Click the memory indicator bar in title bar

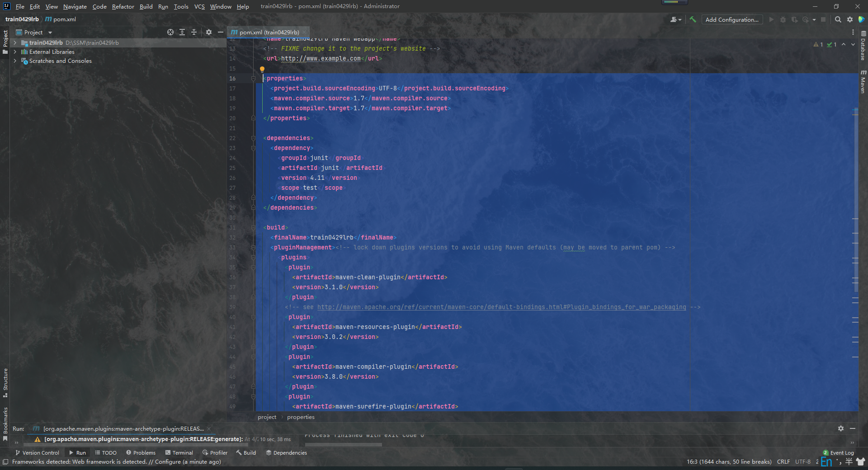(x=674, y=2)
